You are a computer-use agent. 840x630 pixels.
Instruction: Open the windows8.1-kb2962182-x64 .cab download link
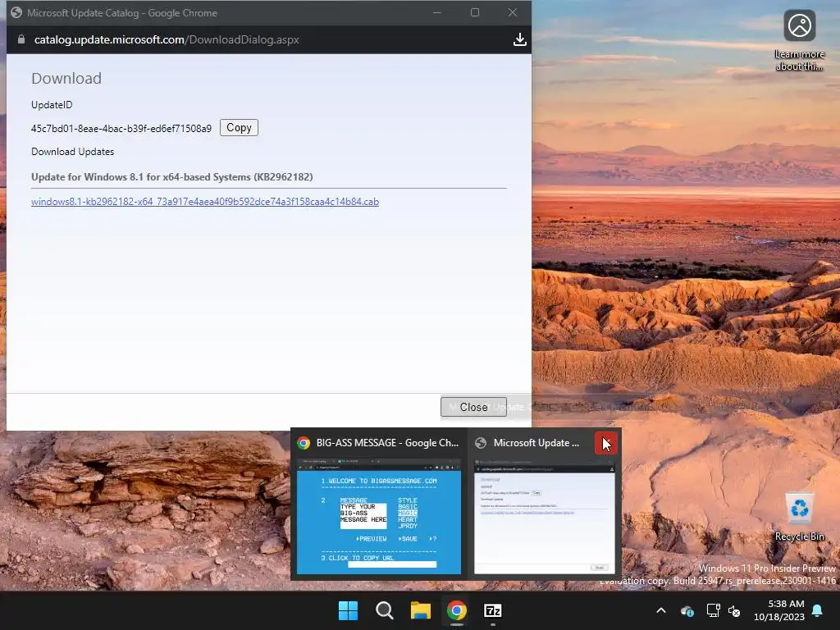(x=204, y=202)
